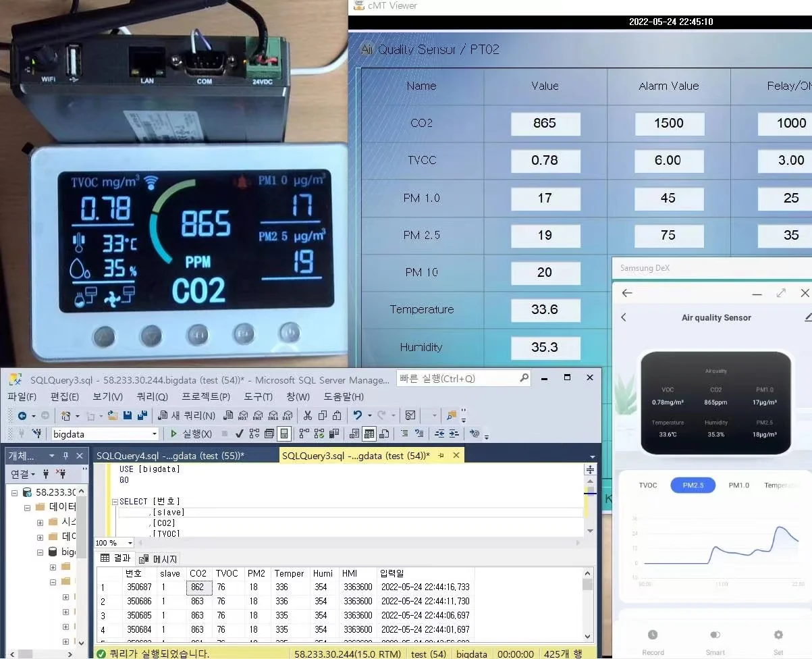Click the Change Connection icon
Image resolution: width=812 pixels, height=659 pixels.
point(38,433)
